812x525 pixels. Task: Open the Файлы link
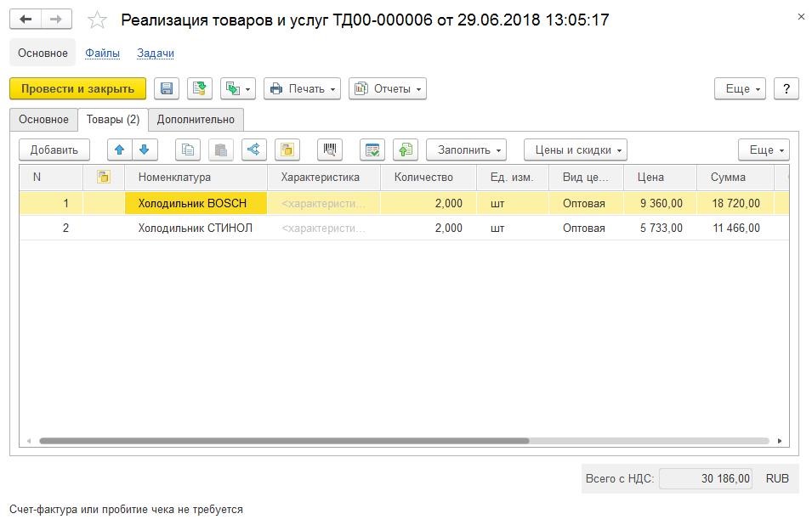(102, 54)
